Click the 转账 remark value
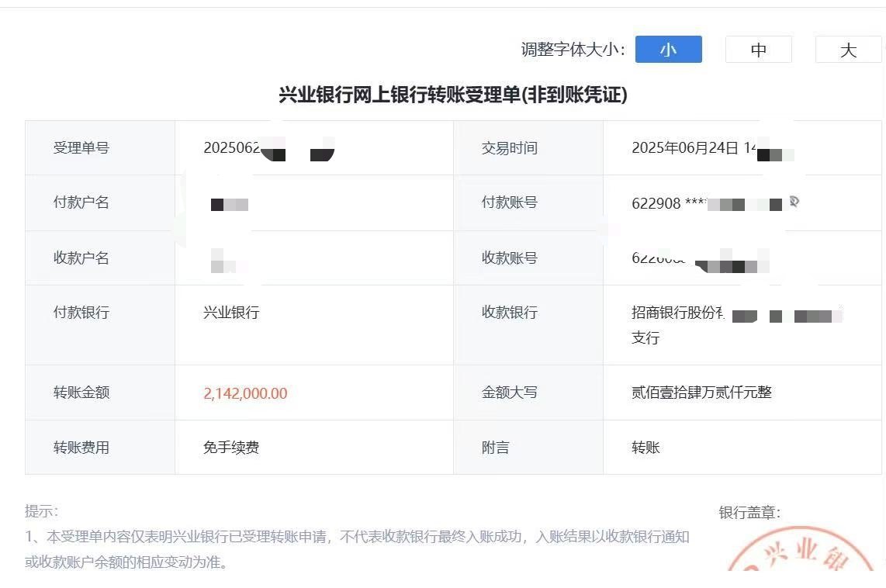The width and height of the screenshot is (886, 588). 645,448
